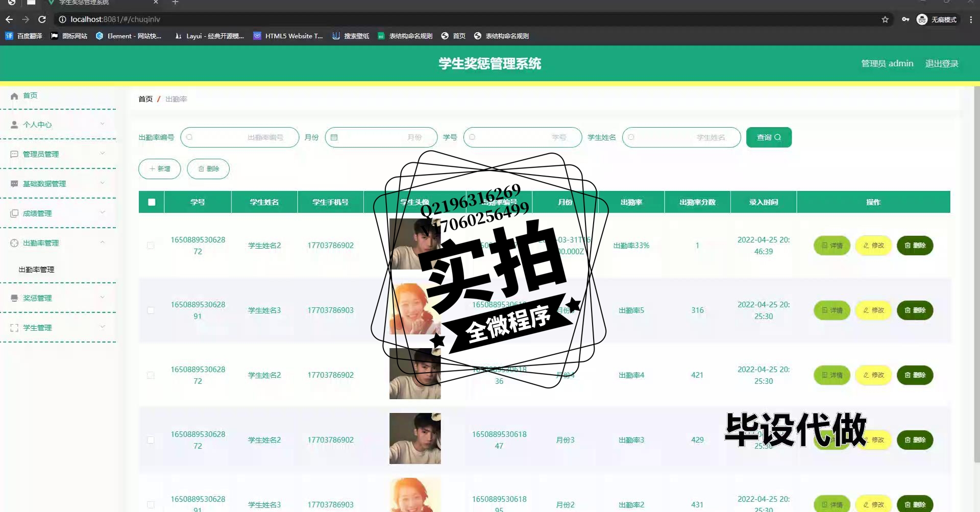This screenshot has width=980, height=512.
Task: Click 删除 for 出勤率分数 429 row
Action: (x=915, y=440)
